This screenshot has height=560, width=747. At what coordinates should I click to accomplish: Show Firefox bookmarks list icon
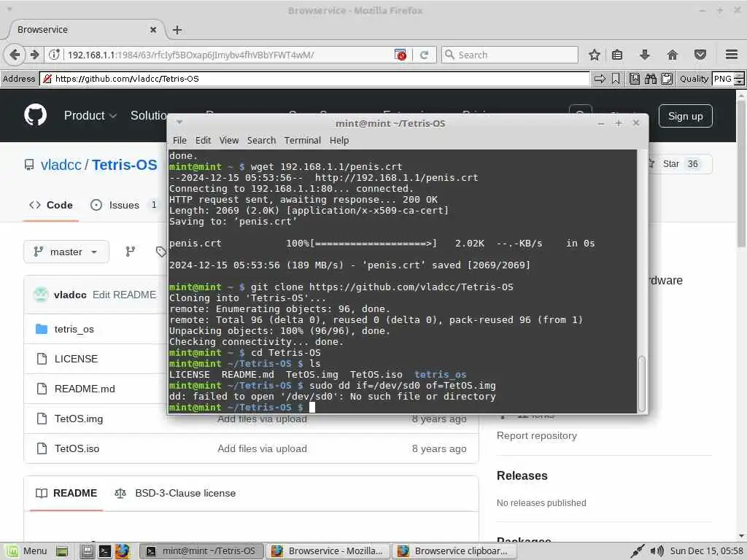[x=617, y=55]
